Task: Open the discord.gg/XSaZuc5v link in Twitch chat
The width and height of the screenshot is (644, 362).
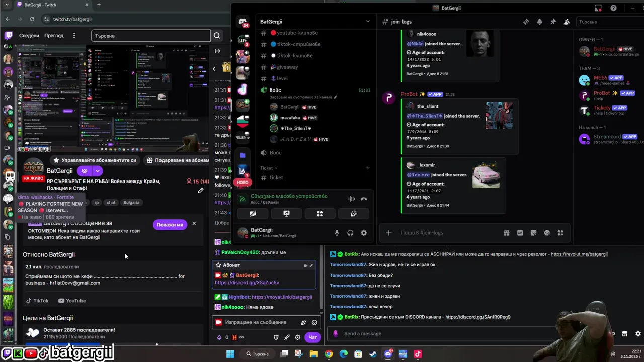Action: [x=247, y=283]
